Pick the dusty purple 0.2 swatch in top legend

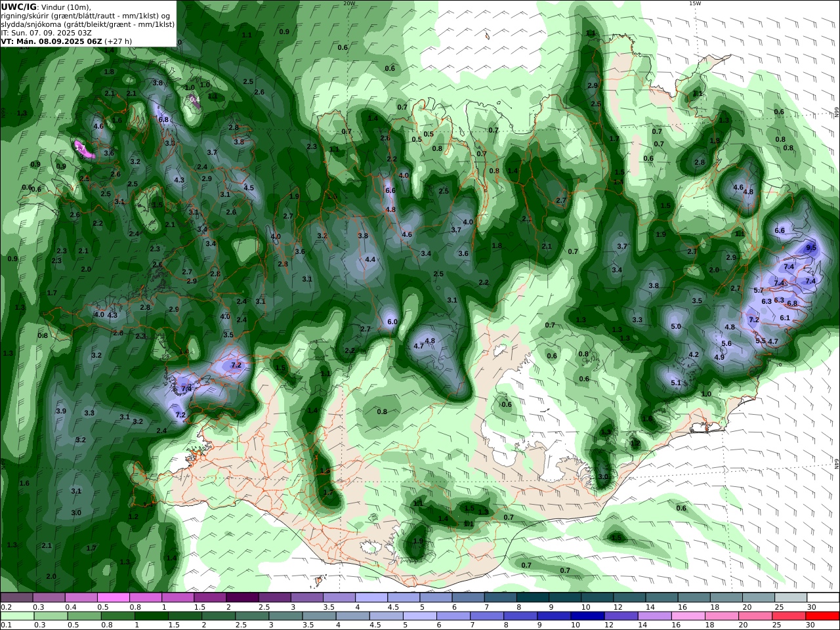[x=16, y=598]
